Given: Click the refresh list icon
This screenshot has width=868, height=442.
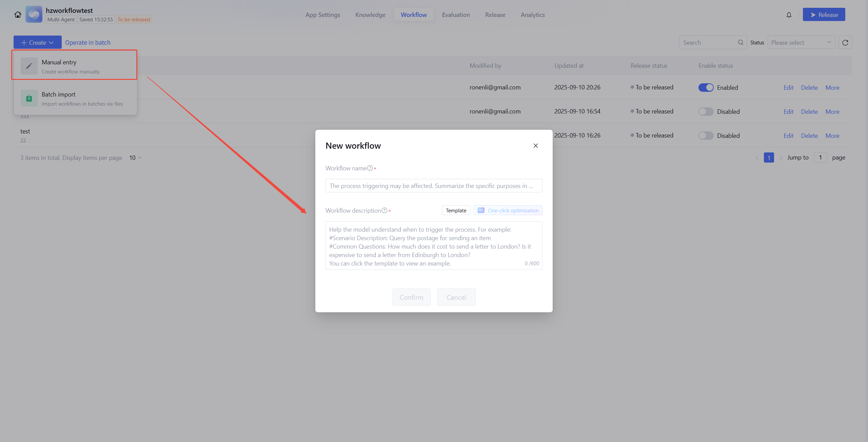Looking at the screenshot, I should tap(845, 43).
